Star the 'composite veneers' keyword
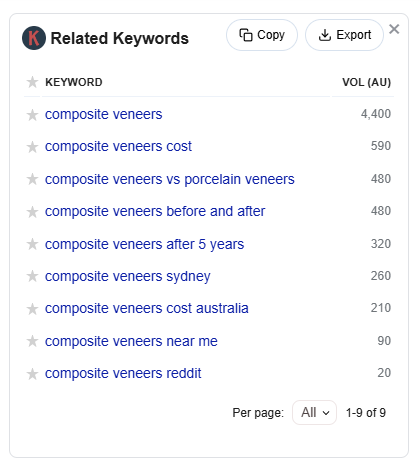This screenshot has height=465, width=420. pyautogui.click(x=32, y=115)
